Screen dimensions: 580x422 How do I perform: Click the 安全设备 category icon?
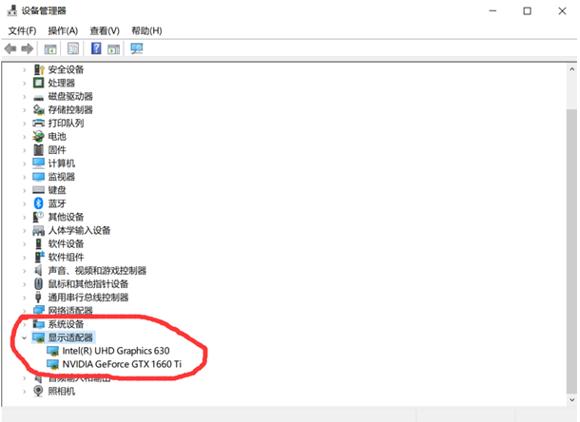tap(38, 70)
